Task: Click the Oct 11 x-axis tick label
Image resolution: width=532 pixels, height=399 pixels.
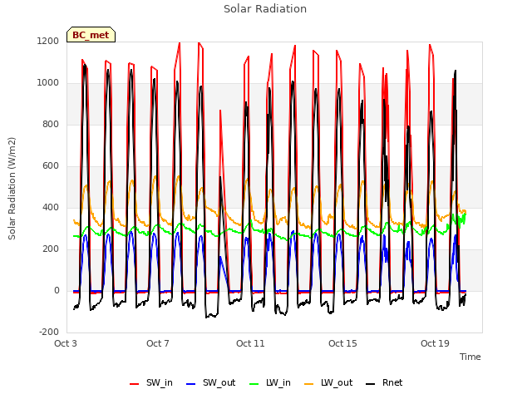Action: (250, 343)
